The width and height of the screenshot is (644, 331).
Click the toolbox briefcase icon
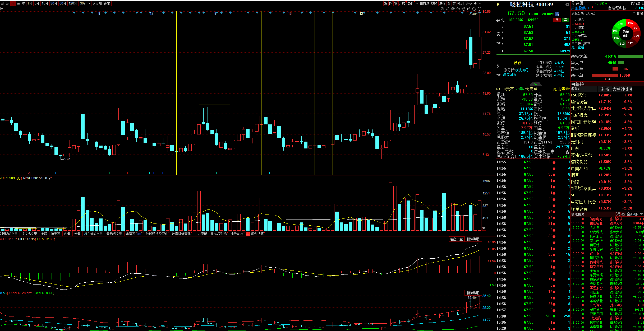(x=458, y=9)
